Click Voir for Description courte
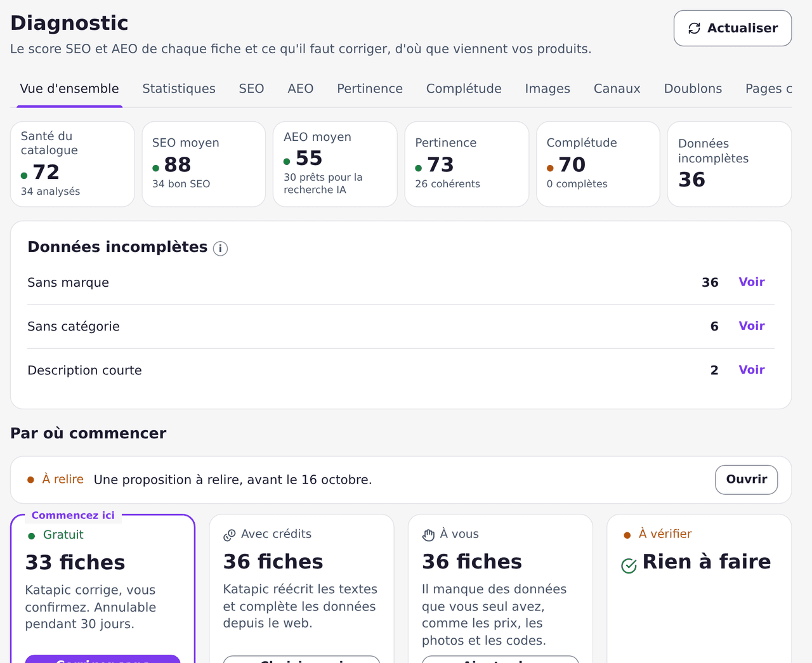This screenshot has height=663, width=812. coord(752,370)
